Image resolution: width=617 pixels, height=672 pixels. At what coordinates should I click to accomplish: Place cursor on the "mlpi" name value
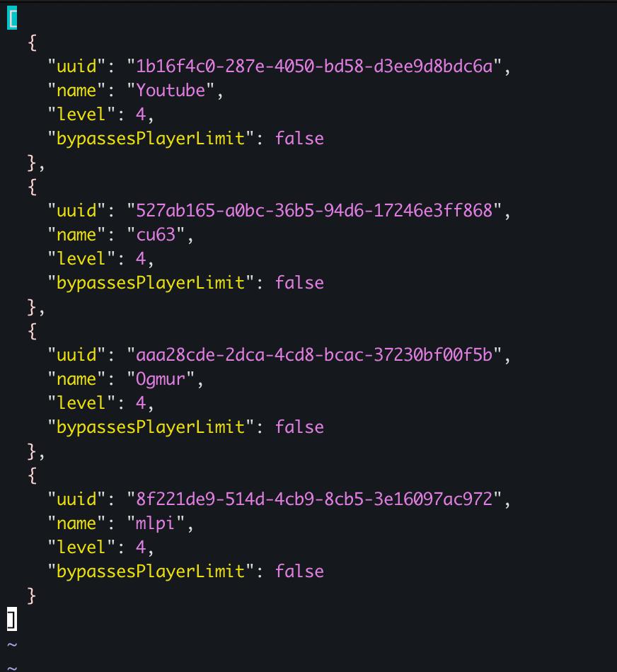(155, 523)
